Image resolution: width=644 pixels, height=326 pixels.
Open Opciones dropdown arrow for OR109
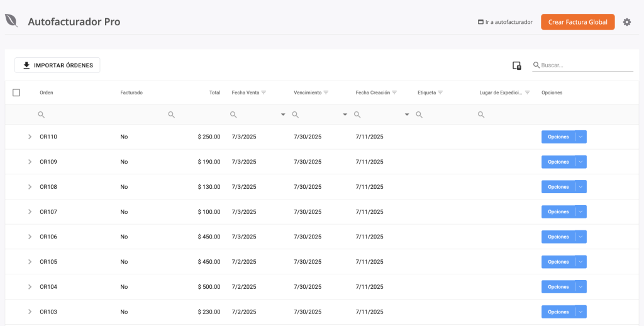580,162
